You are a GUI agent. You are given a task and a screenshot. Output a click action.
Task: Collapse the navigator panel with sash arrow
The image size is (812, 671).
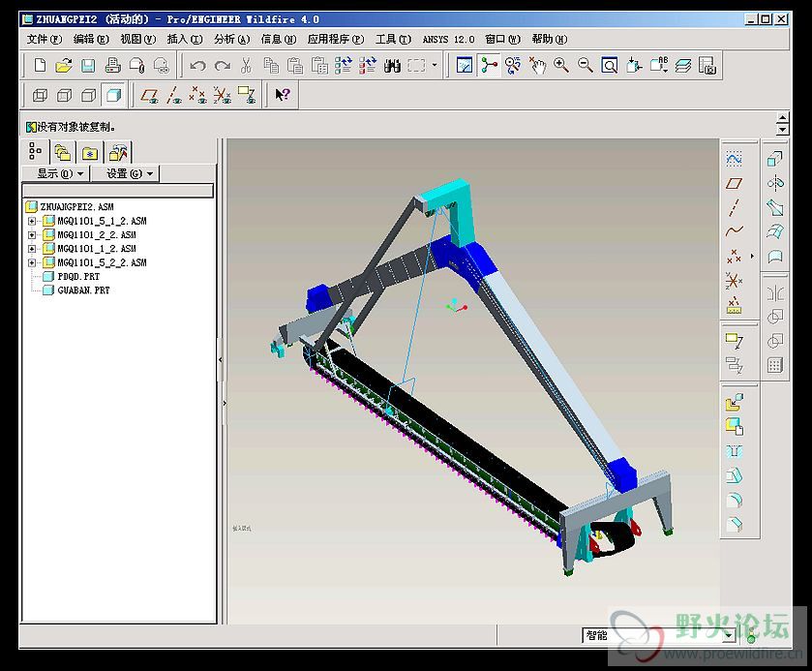tap(221, 359)
